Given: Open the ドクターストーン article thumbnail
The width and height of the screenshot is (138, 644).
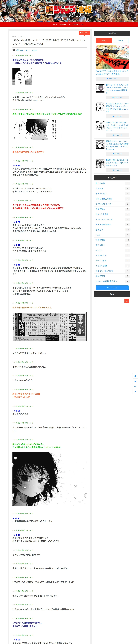Looking at the screenshot, I should [100, 144].
